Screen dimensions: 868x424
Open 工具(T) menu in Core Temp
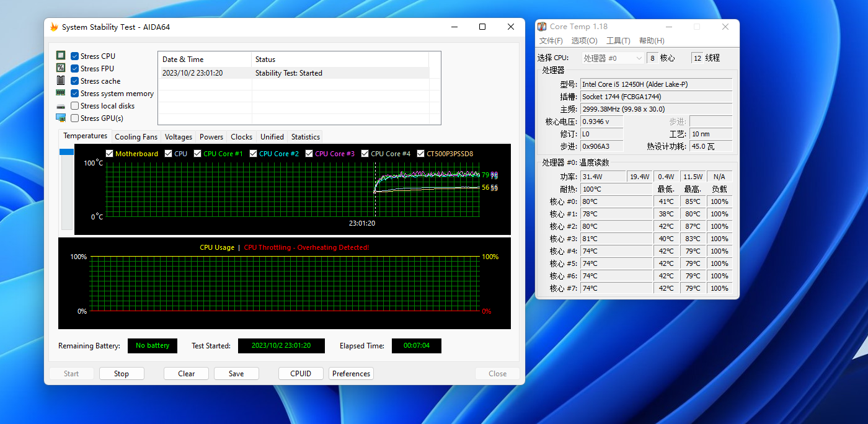(x=618, y=41)
